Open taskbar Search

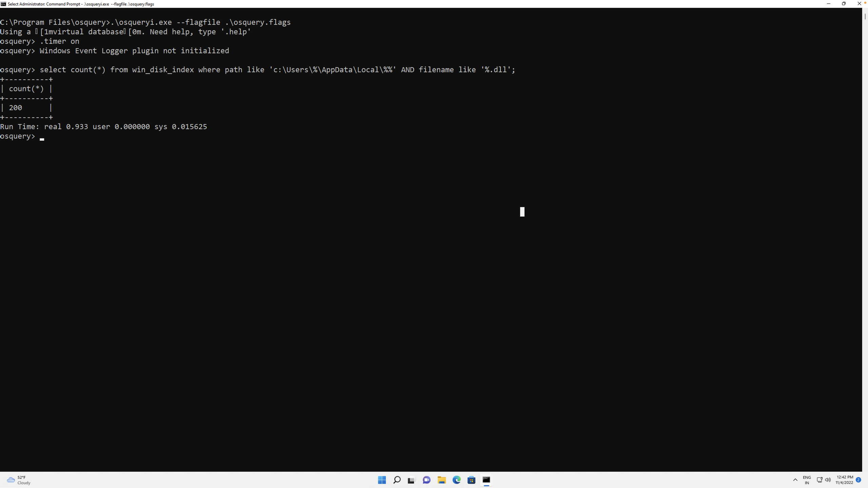(397, 480)
